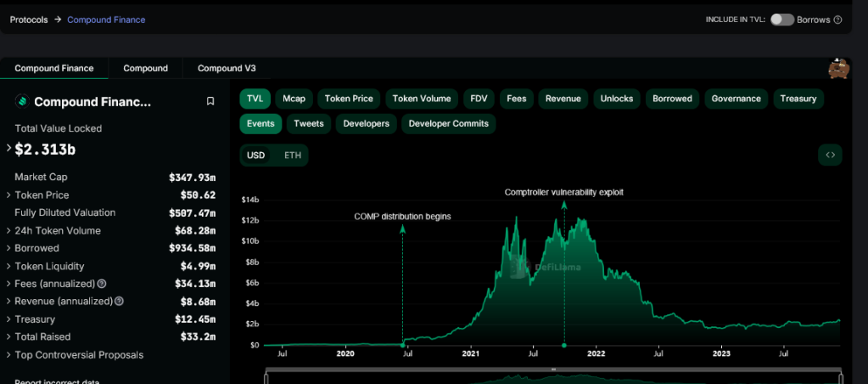The width and height of the screenshot is (868, 384).
Task: Click the Compound Finance logo icon
Action: (x=22, y=101)
